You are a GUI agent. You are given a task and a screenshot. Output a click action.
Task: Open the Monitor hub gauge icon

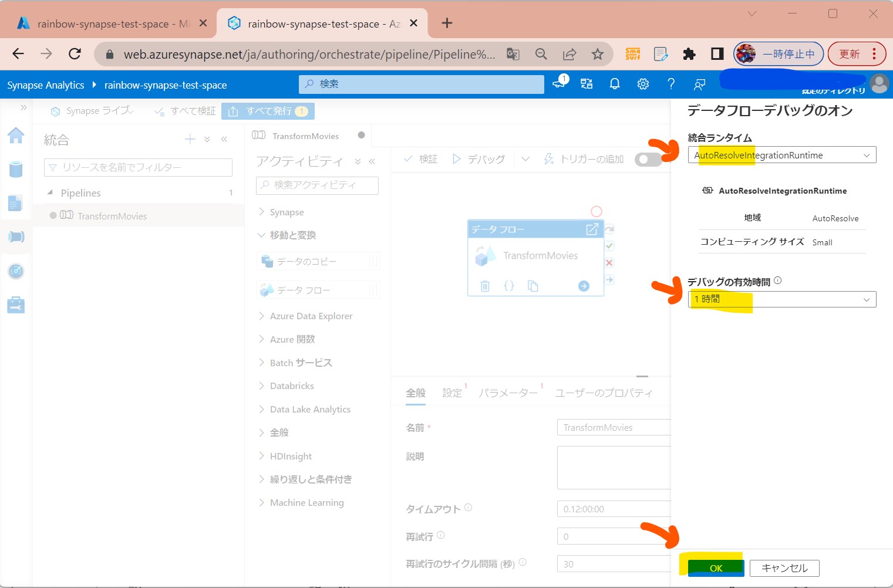tap(16, 271)
